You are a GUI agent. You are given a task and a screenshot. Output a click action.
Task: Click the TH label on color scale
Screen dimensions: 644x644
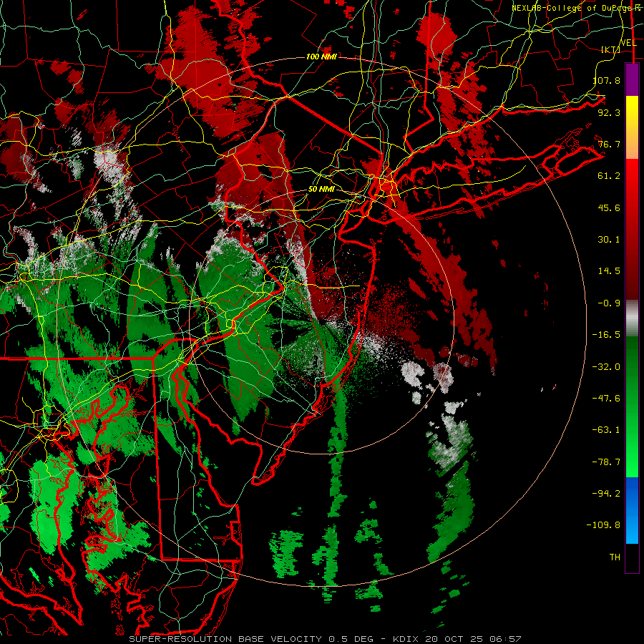click(x=615, y=557)
